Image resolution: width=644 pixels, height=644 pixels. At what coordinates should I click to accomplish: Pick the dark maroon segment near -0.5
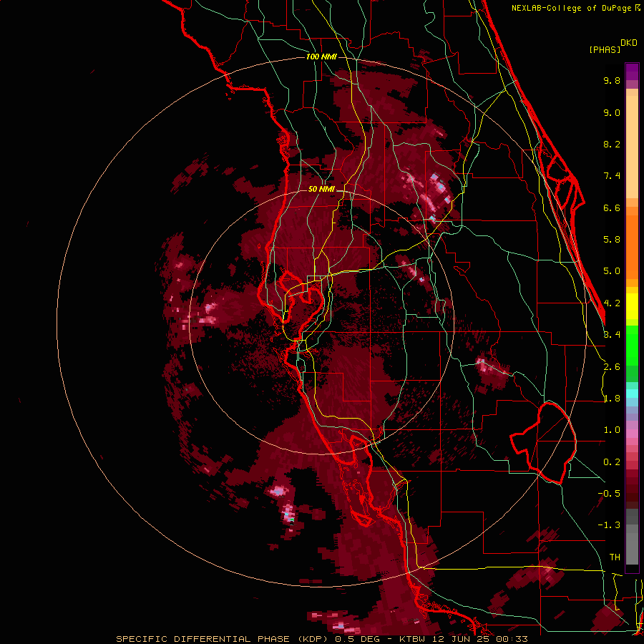coord(632,493)
